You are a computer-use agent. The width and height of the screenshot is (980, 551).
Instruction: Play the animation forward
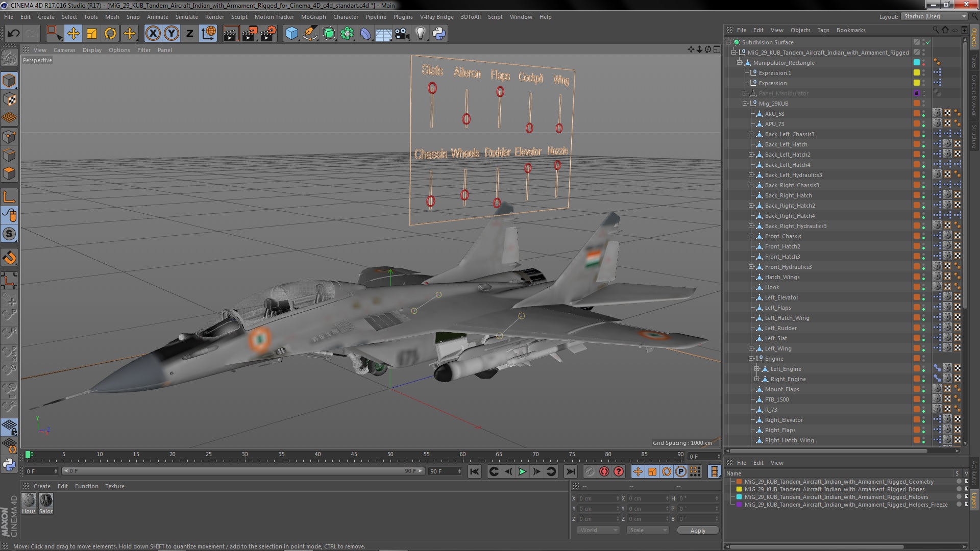[x=522, y=471]
